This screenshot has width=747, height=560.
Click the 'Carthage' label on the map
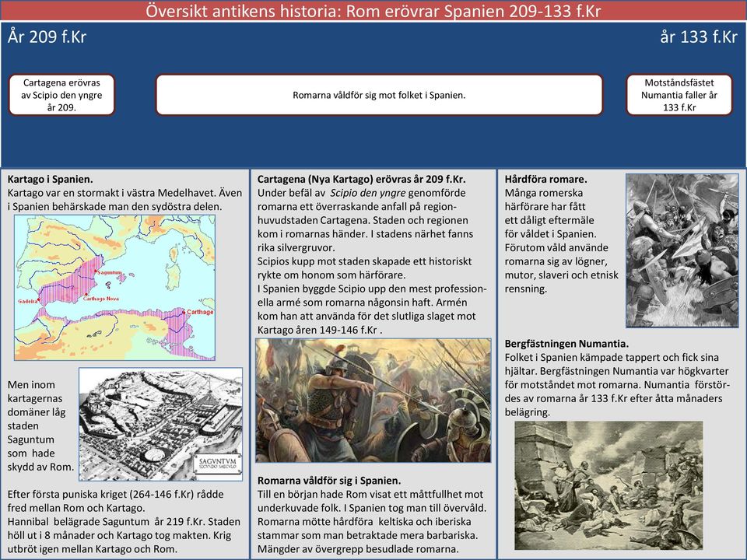[x=200, y=312]
